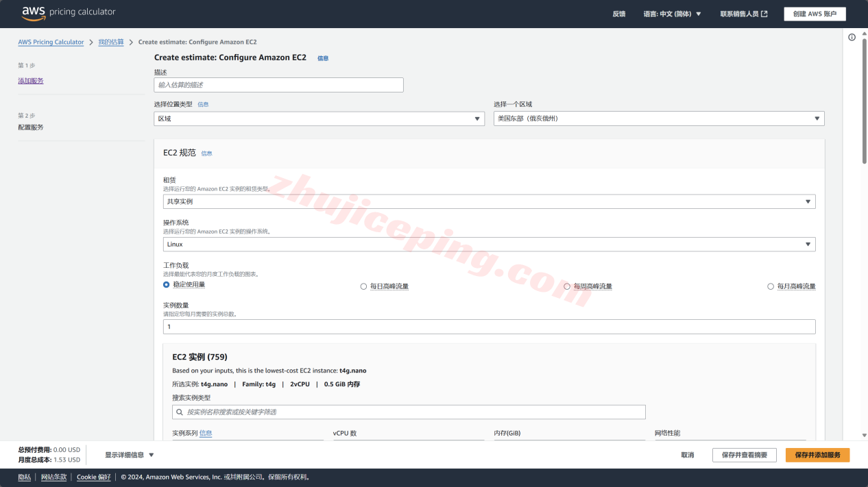
Task: Click 反馈 in the top navigation
Action: tap(619, 14)
